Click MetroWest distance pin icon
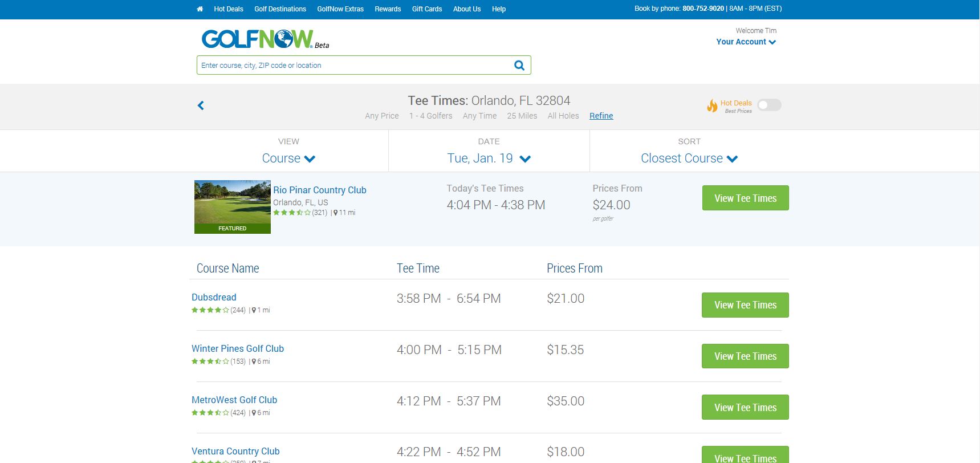The height and width of the screenshot is (463, 980). point(254,413)
